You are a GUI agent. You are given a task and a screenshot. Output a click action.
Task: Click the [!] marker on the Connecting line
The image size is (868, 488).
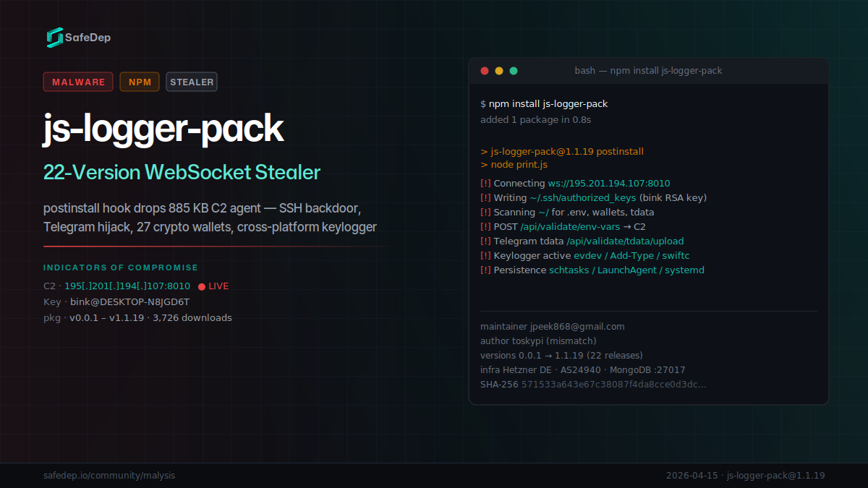pos(485,183)
